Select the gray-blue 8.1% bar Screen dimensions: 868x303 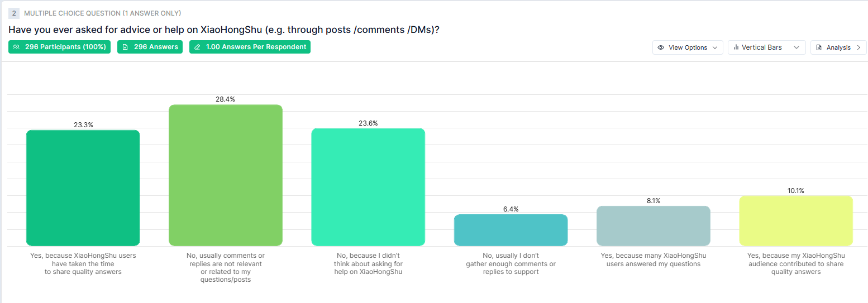(x=654, y=226)
